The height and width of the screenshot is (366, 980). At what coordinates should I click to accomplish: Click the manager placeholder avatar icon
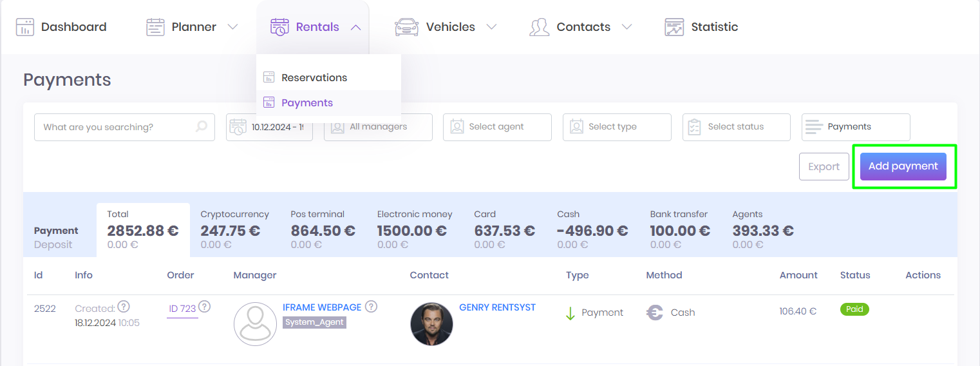point(255,324)
